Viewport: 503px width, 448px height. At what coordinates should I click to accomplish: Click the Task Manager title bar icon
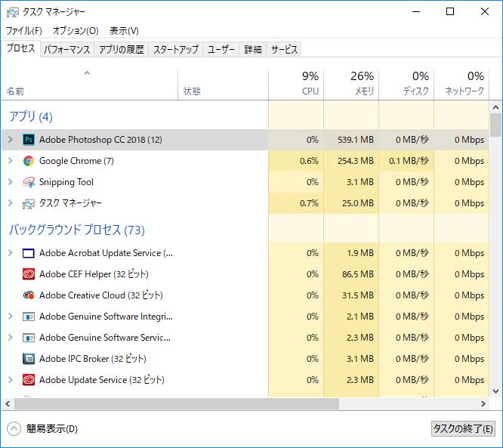click(13, 12)
